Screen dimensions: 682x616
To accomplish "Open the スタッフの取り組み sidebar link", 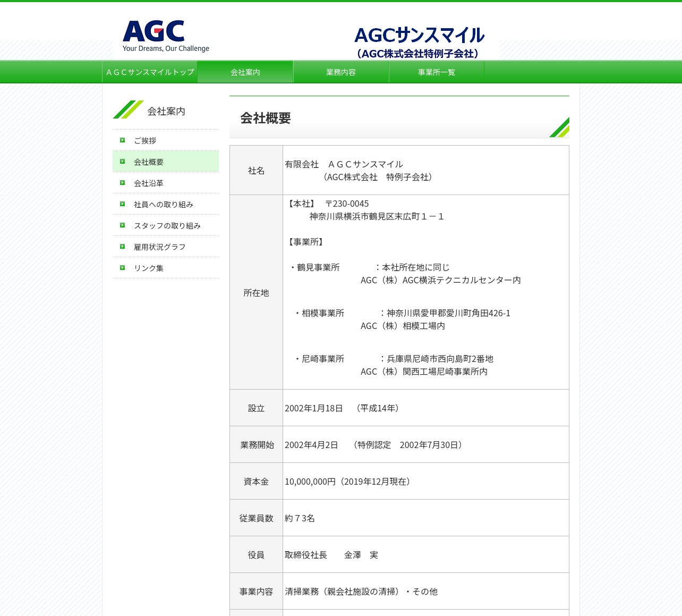I will pyautogui.click(x=166, y=225).
